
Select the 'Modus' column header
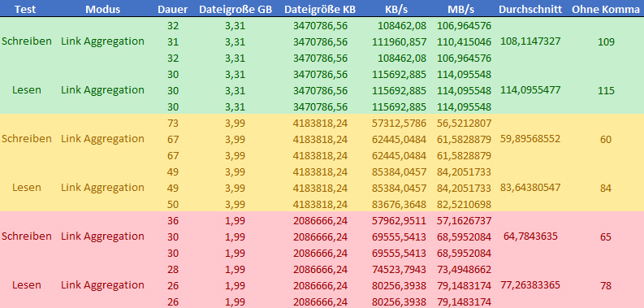tap(102, 10)
